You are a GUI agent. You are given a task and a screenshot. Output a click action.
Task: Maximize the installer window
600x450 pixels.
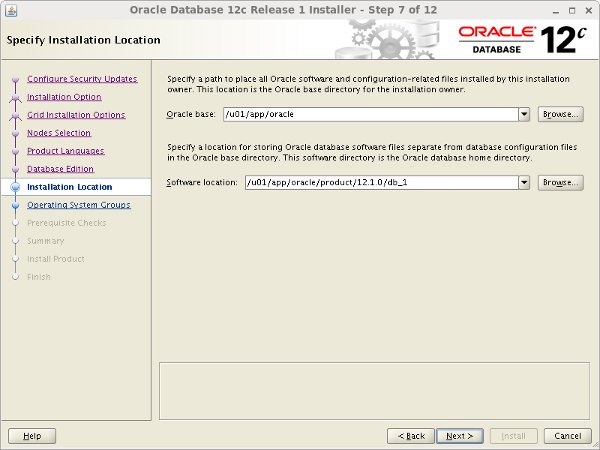[x=572, y=11]
